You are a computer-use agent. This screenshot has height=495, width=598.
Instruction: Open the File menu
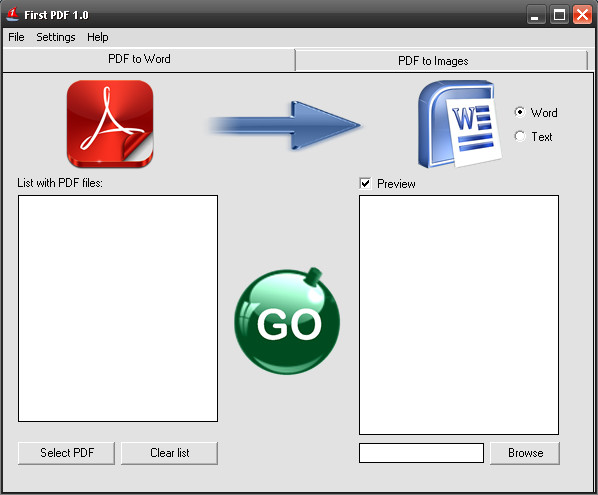(16, 37)
